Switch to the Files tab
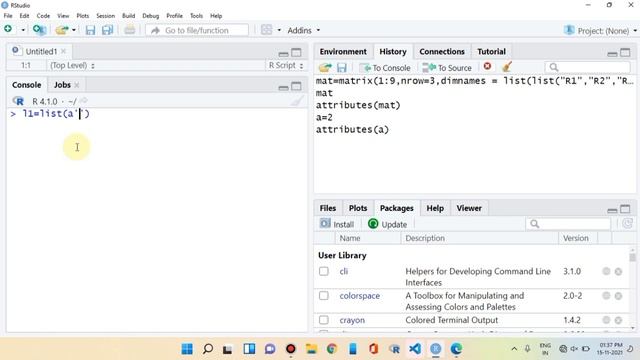The height and width of the screenshot is (360, 640). coord(328,208)
